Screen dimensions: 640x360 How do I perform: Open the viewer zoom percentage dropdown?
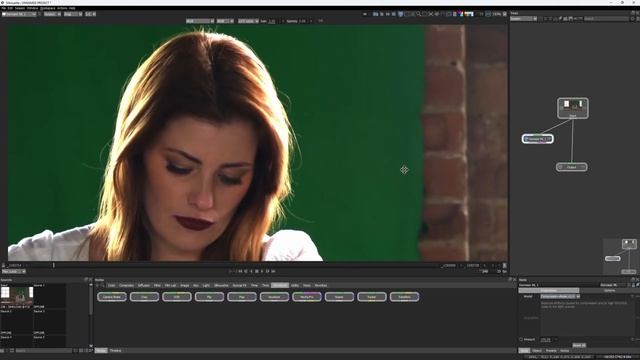[499, 14]
